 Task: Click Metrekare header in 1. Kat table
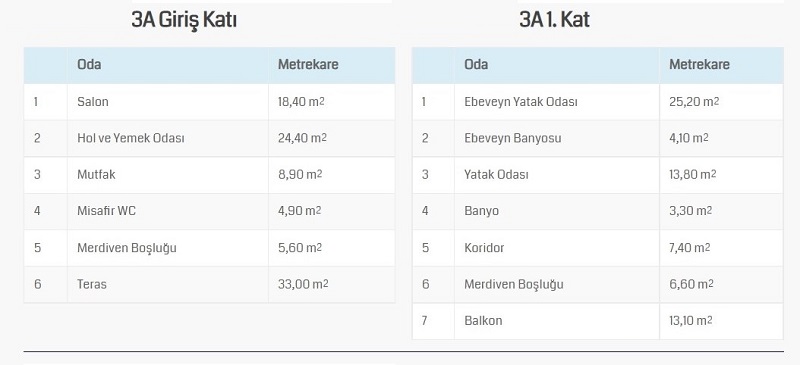(x=699, y=64)
